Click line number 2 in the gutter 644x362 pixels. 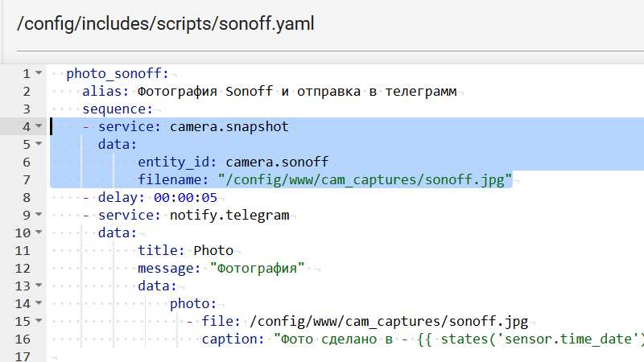coord(27,91)
